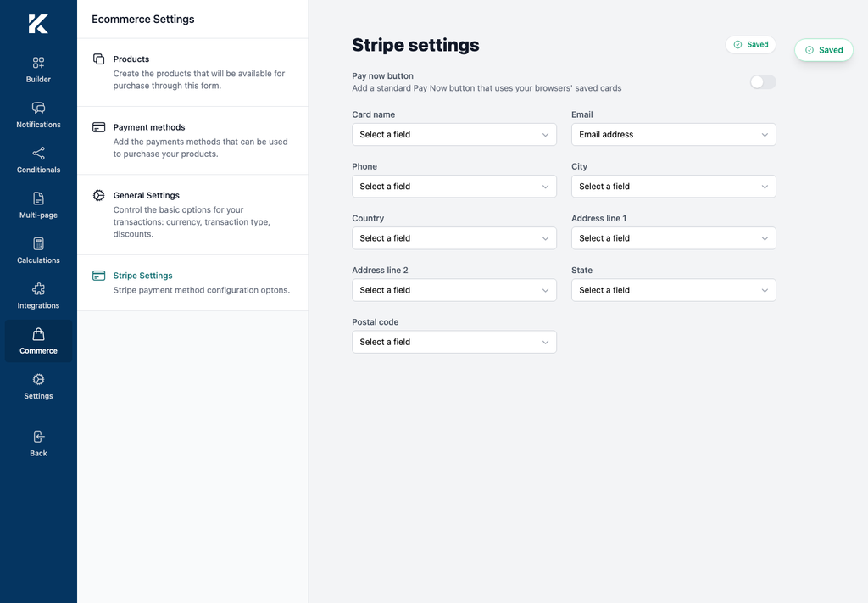Switch to Payment methods section

pyautogui.click(x=192, y=141)
